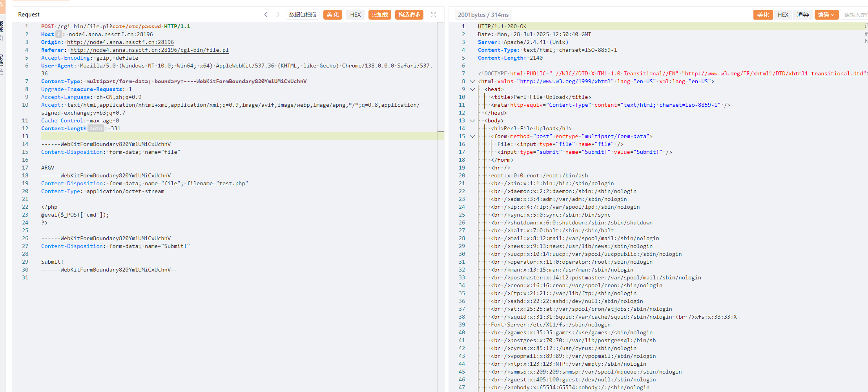Viewport: 868px width, 392px height.
Task: Click the ARGV form value line
Action: (47, 168)
